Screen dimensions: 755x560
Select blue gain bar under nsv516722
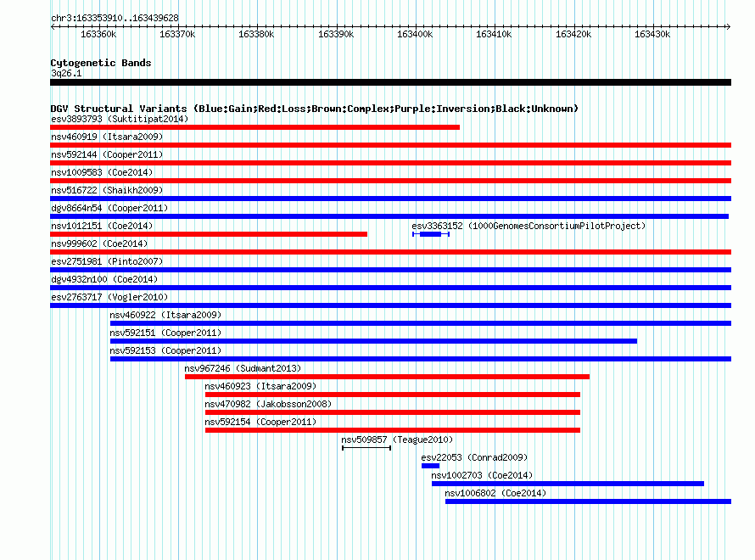pos(390,199)
